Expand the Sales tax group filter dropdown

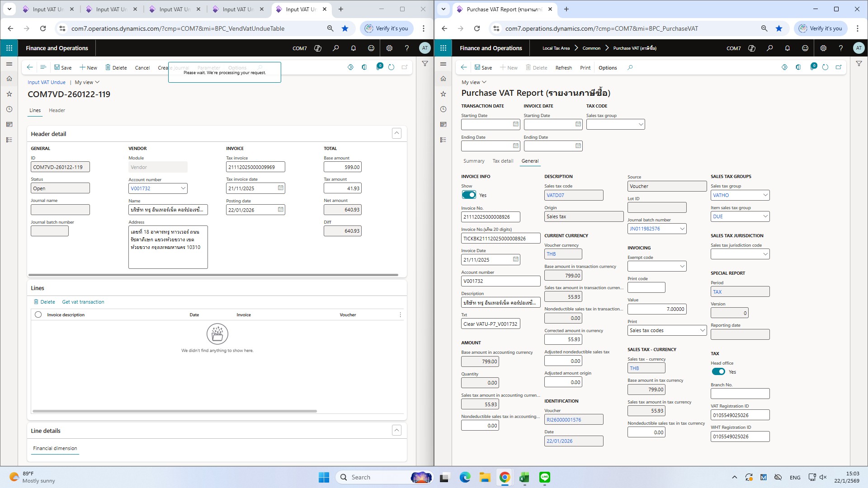[x=640, y=124]
